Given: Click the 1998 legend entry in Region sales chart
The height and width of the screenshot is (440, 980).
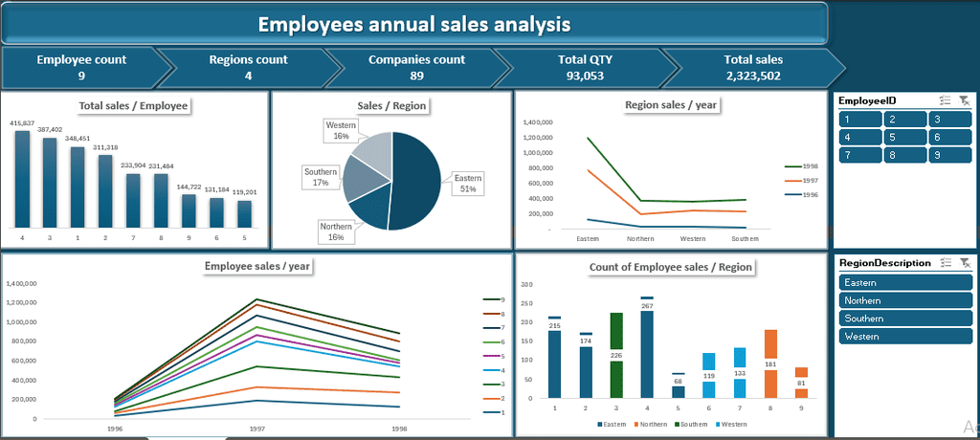Looking at the screenshot, I should click(x=800, y=165).
